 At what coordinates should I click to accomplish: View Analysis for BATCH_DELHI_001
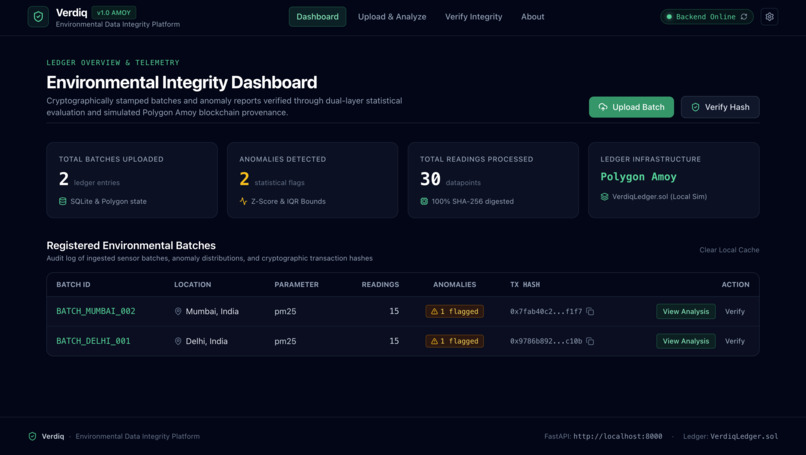pyautogui.click(x=686, y=341)
